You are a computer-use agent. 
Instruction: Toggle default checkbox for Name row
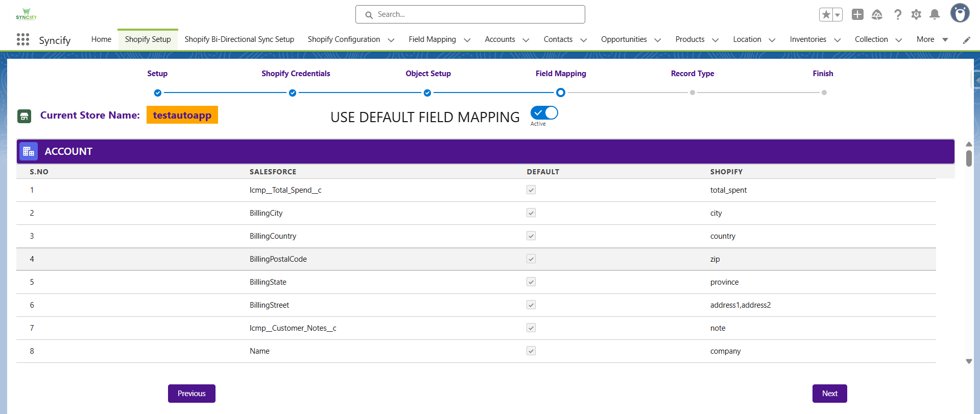coord(531,351)
